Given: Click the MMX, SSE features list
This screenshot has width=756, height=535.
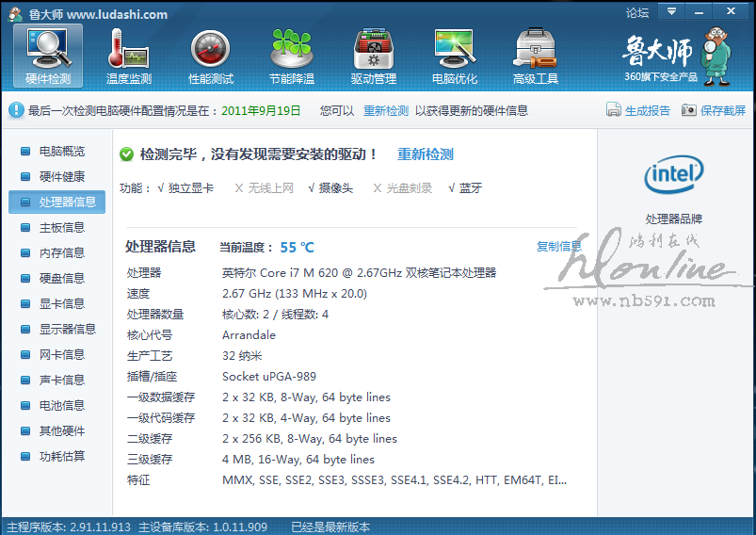Looking at the screenshot, I should click(x=394, y=480).
